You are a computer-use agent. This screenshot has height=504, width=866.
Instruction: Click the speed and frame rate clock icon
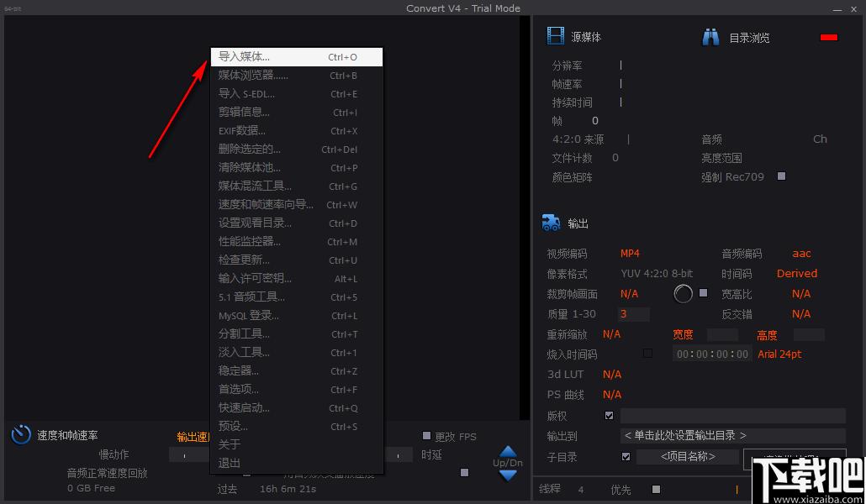[x=21, y=434]
